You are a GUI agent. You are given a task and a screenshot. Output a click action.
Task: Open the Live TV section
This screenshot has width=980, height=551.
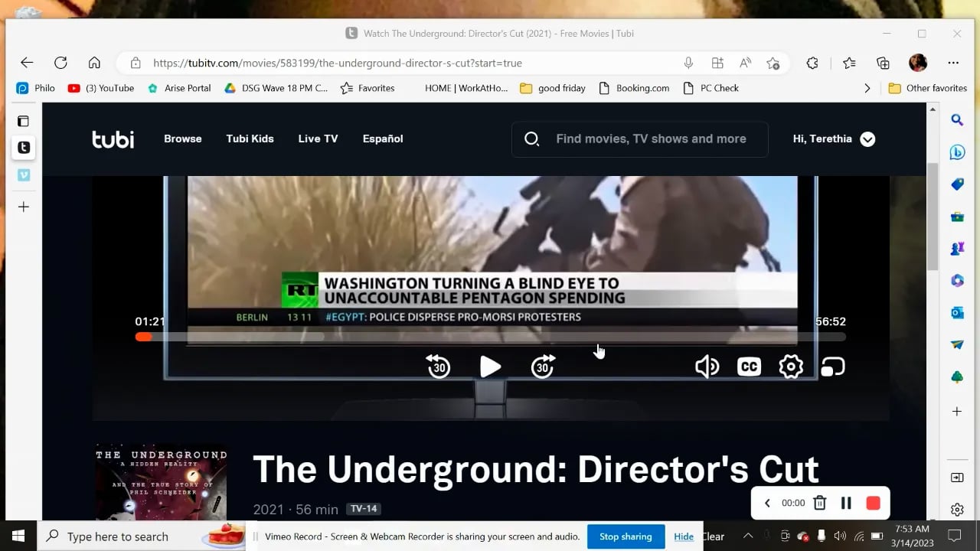318,139
